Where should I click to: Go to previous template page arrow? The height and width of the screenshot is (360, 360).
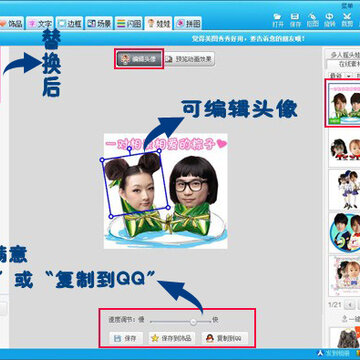350,305
